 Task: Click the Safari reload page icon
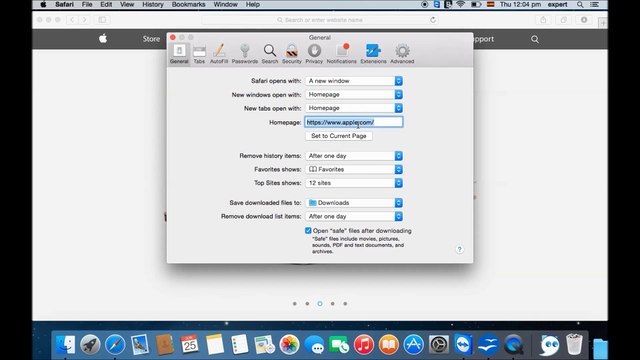433,20
